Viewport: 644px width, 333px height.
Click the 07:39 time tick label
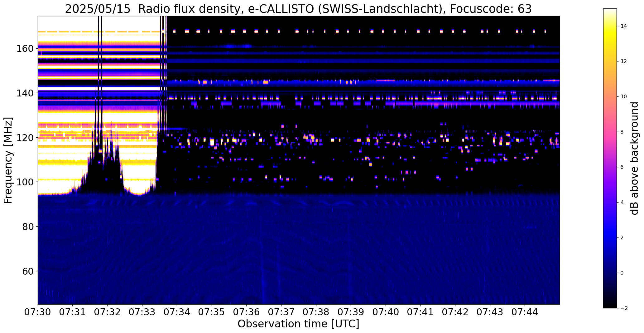coord(351,312)
